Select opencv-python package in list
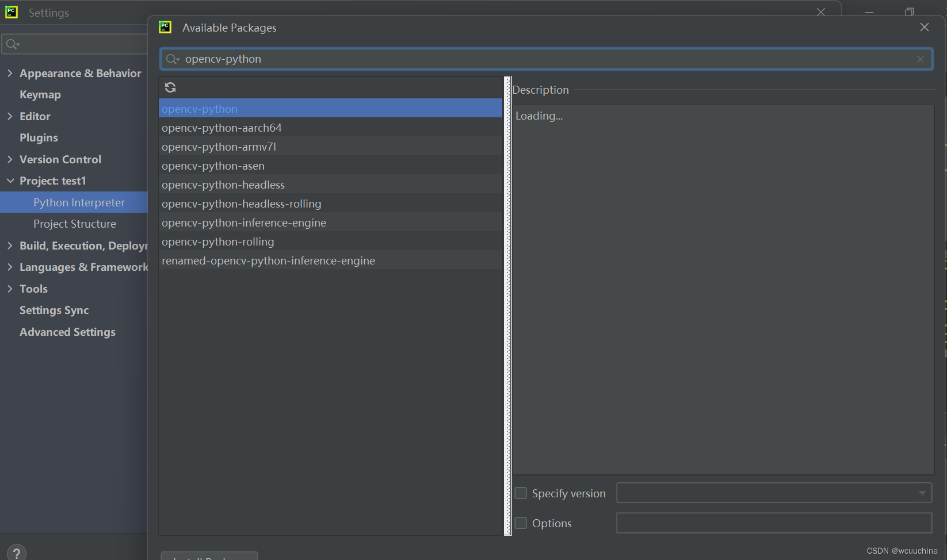947x560 pixels. tap(330, 109)
